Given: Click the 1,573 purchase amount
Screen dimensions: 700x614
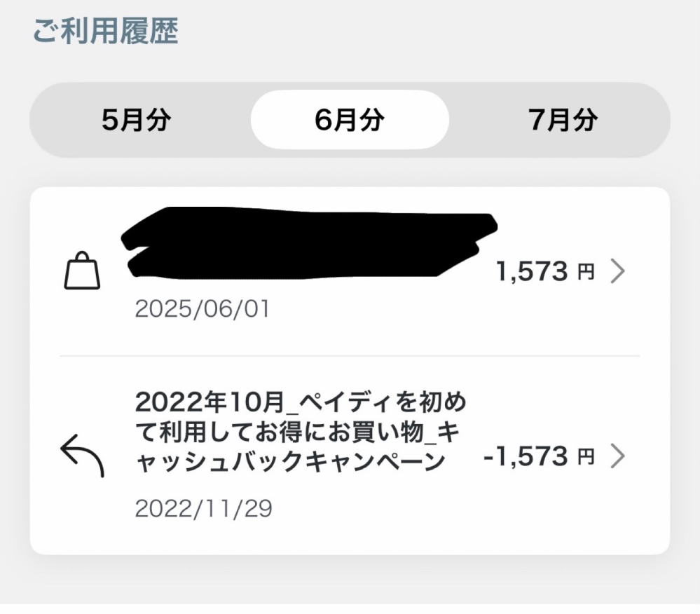Looking at the screenshot, I should [532, 271].
